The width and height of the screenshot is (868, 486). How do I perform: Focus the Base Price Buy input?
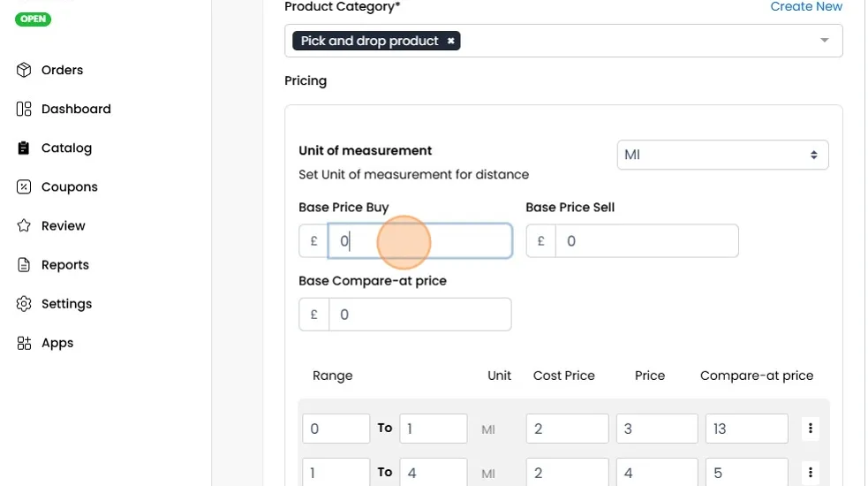419,241
